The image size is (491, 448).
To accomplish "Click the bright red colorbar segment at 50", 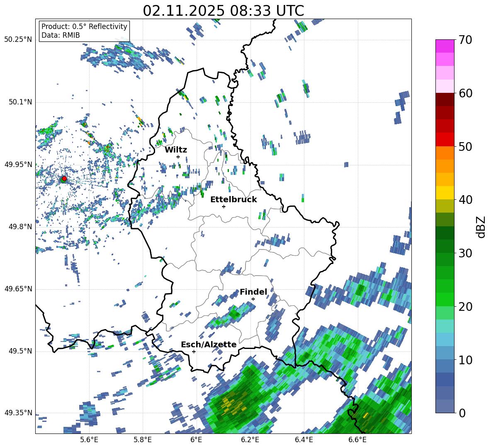I will coord(445,140).
